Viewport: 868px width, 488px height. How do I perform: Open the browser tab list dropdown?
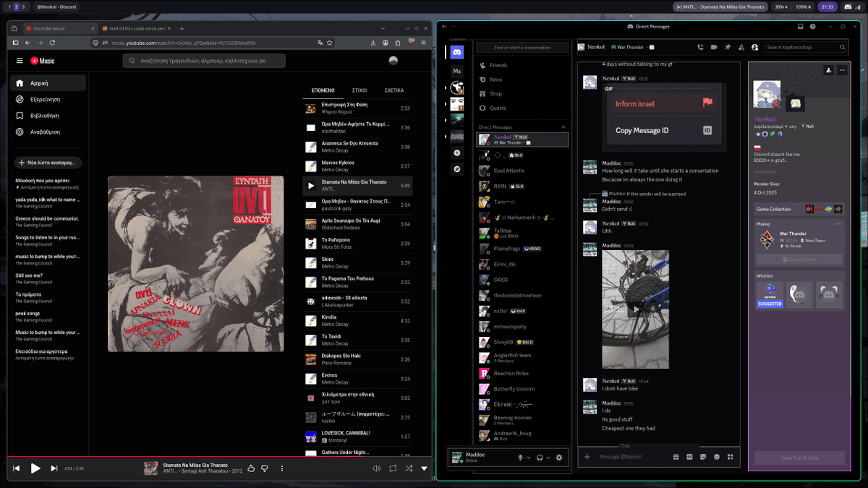384,28
